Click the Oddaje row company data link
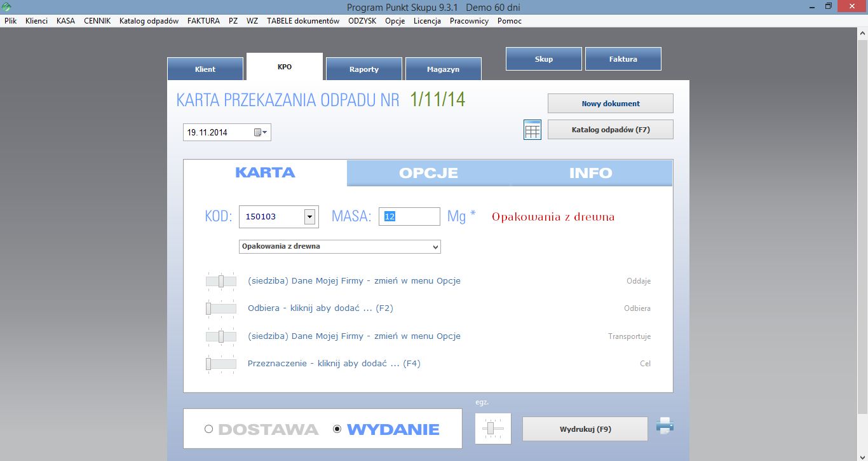 (354, 280)
